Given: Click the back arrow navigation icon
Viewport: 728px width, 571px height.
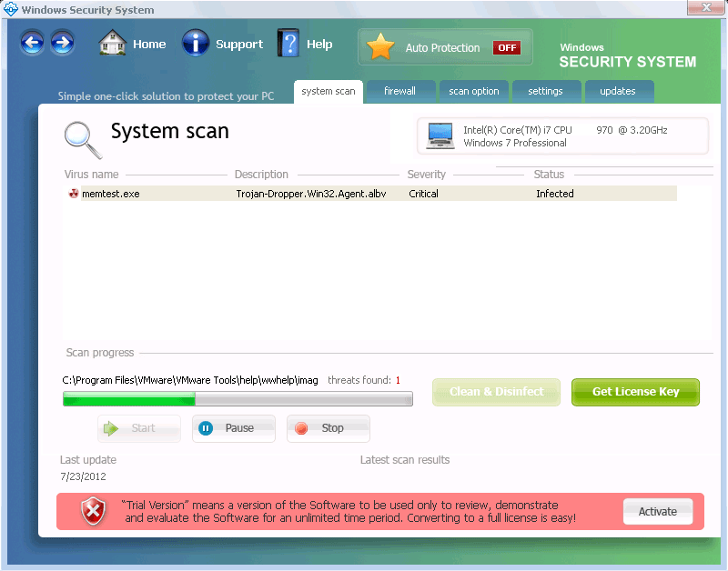Looking at the screenshot, I should tap(33, 43).
